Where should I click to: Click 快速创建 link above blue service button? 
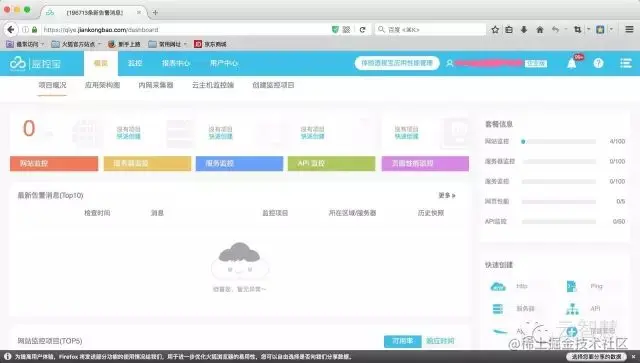click(x=220, y=136)
